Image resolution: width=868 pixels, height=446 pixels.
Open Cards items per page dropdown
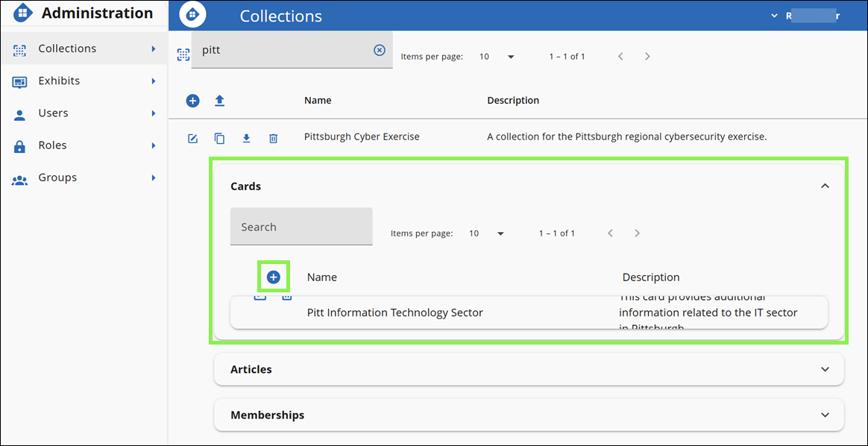point(487,233)
